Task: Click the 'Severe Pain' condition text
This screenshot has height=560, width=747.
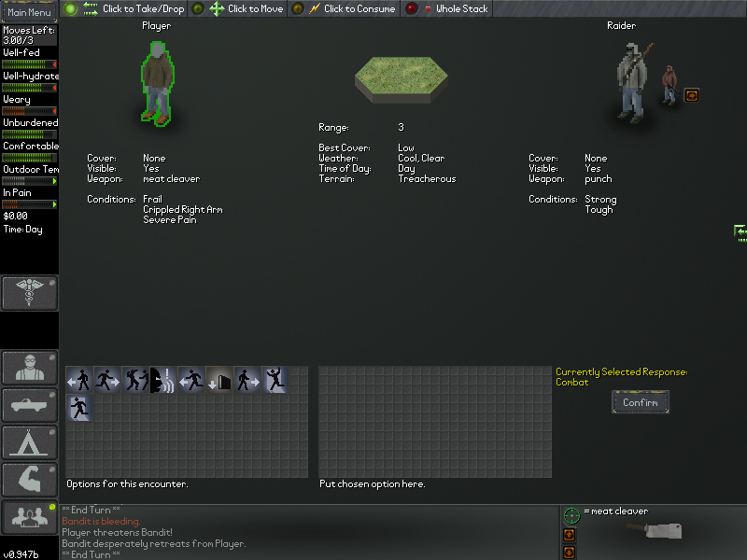Action: 170,219
